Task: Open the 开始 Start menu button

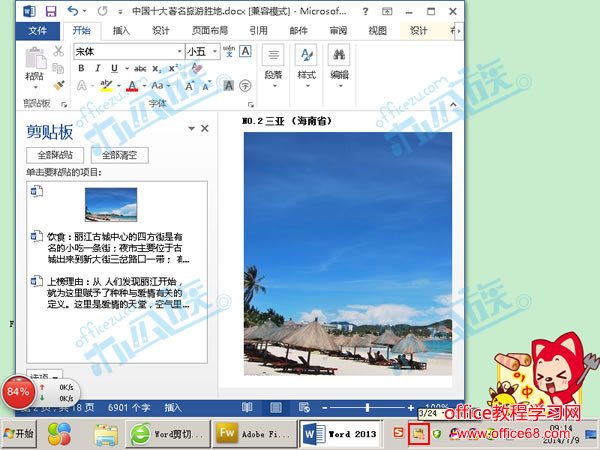Action: [19, 434]
